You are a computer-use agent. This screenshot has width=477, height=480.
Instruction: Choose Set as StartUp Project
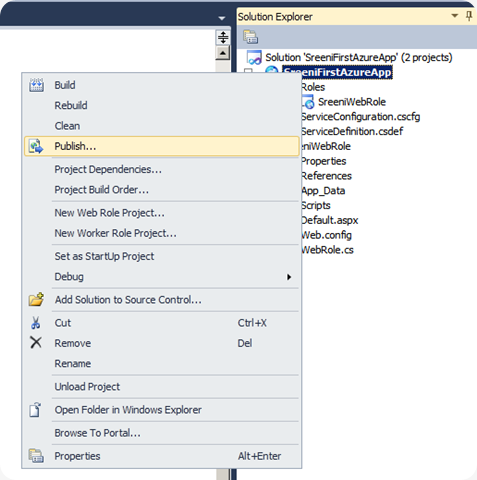(x=162, y=256)
